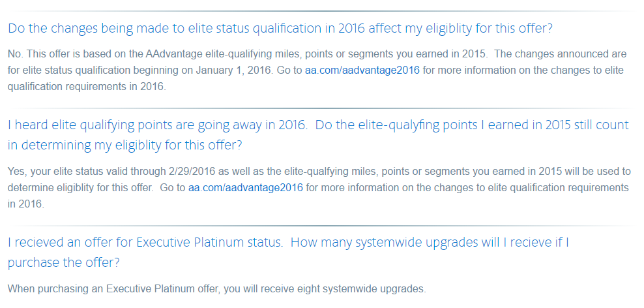Click 'in determining my eligiblity for this offer?' line

[125, 145]
